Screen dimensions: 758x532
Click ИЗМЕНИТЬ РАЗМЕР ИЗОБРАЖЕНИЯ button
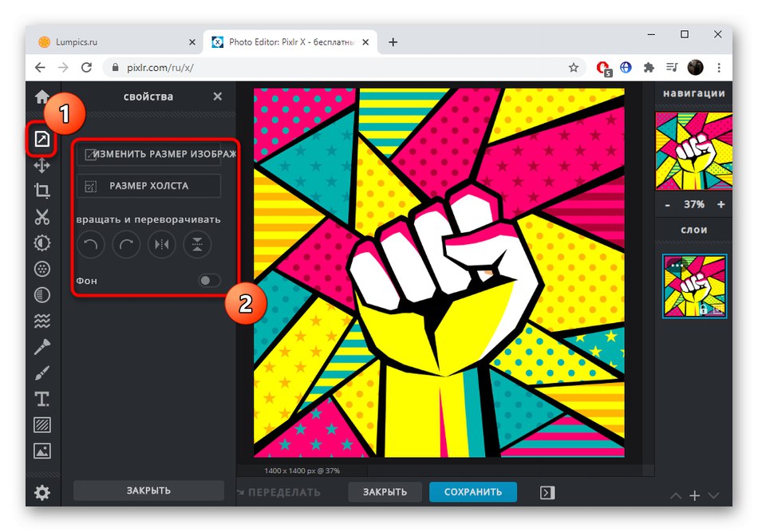(x=149, y=154)
